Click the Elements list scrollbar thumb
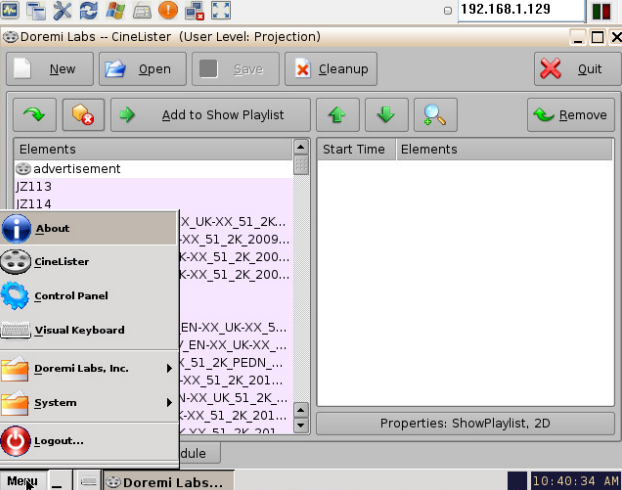Screen dimensions: 622x490 coord(301,165)
